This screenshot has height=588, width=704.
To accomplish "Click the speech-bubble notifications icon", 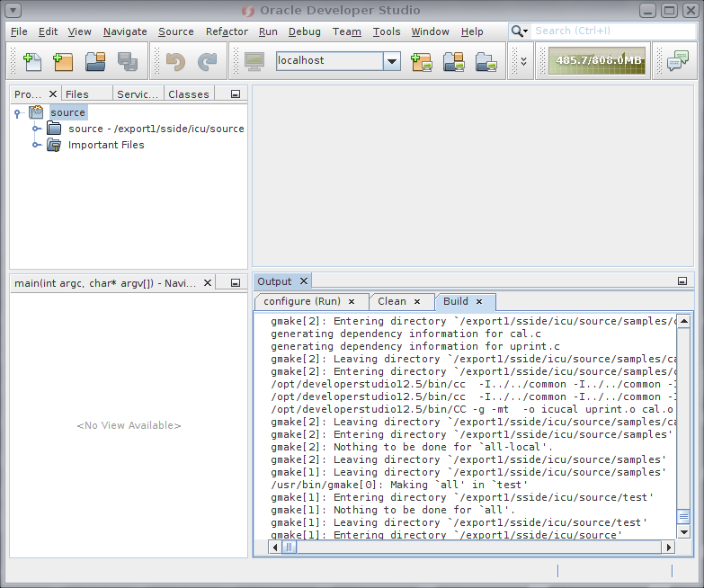I will (x=677, y=61).
